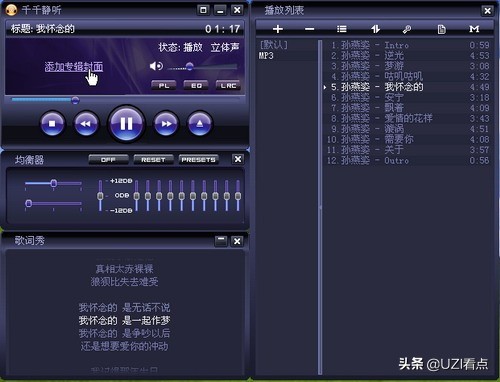
Task: Click the equalizer surround slider knob
Action: [29, 203]
